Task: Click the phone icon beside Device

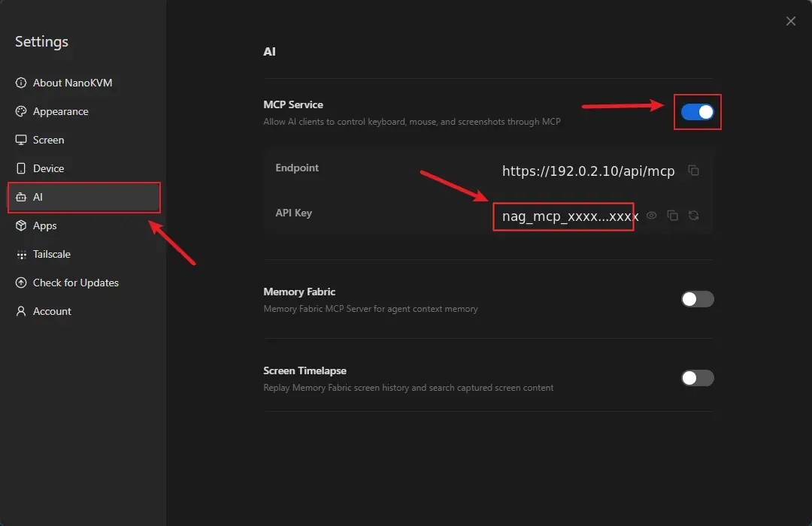Action: pyautogui.click(x=21, y=168)
